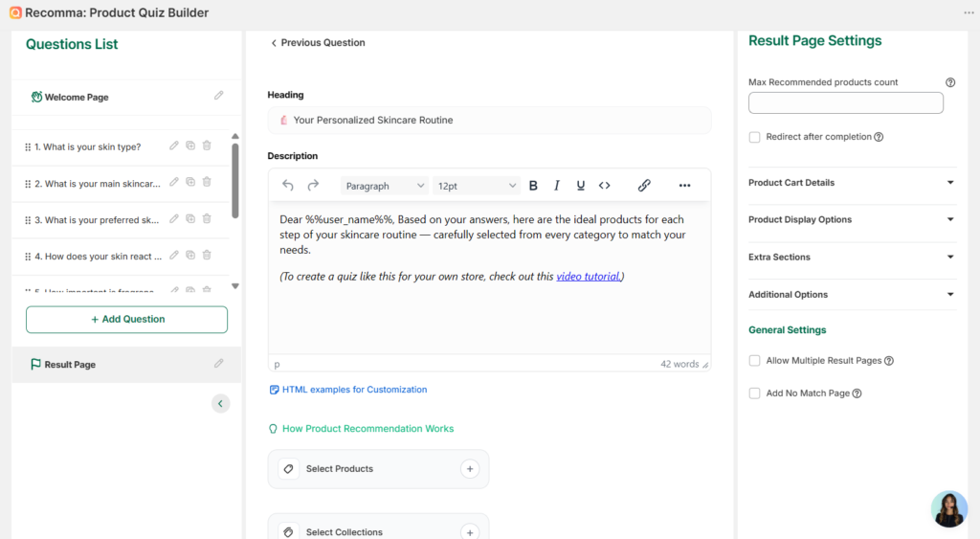
Task: Click the Max Recommended products count field
Action: pos(845,103)
